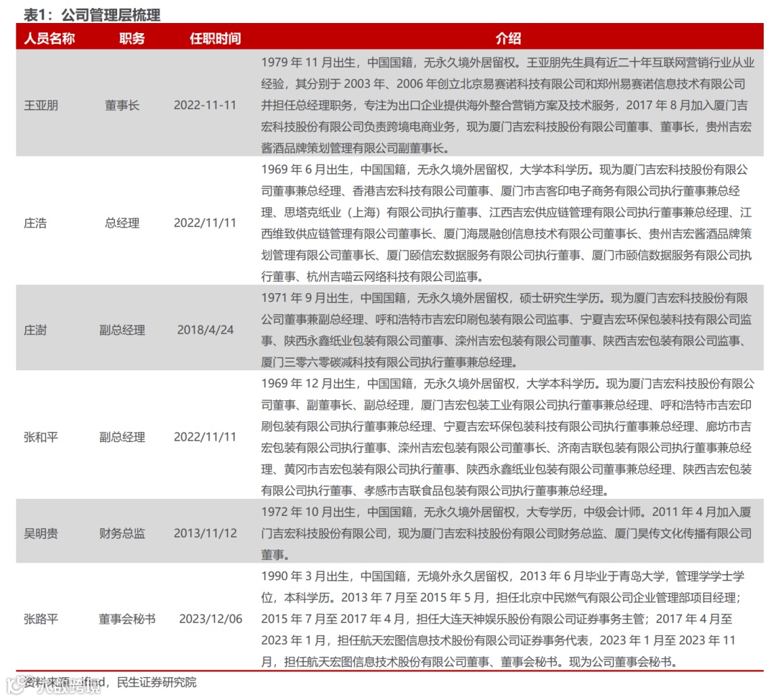This screenshot has height=700, width=776.
Task: Click 副总经理 in 张和平's row
Action: pos(122,437)
